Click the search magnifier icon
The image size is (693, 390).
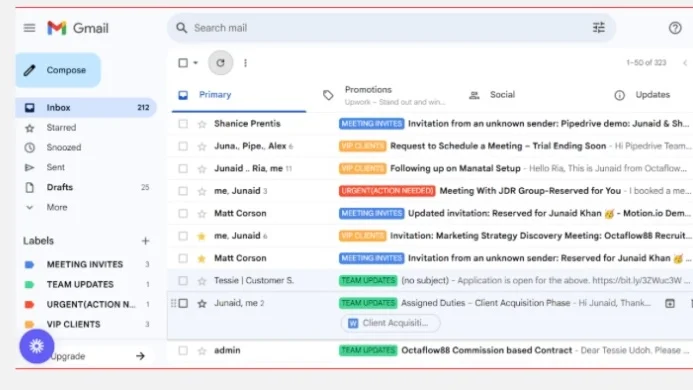pyautogui.click(x=181, y=28)
